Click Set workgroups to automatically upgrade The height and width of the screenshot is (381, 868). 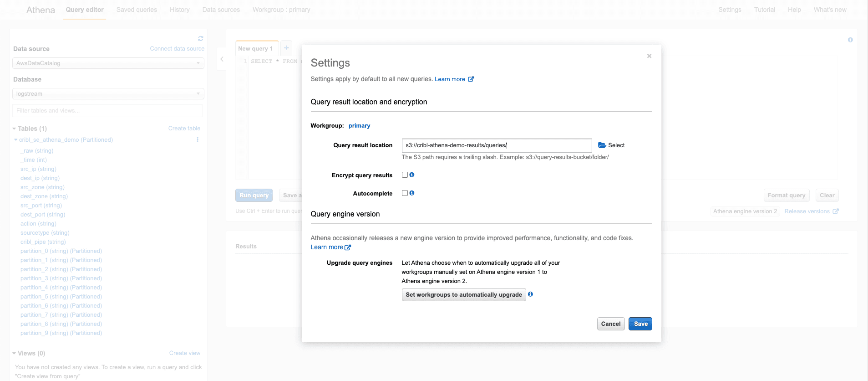(x=463, y=295)
